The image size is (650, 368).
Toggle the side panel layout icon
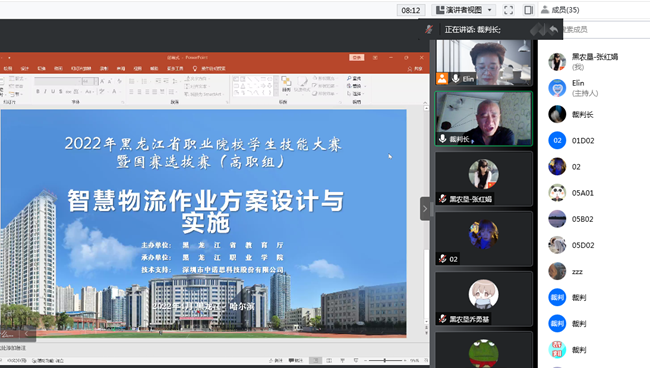click(528, 10)
